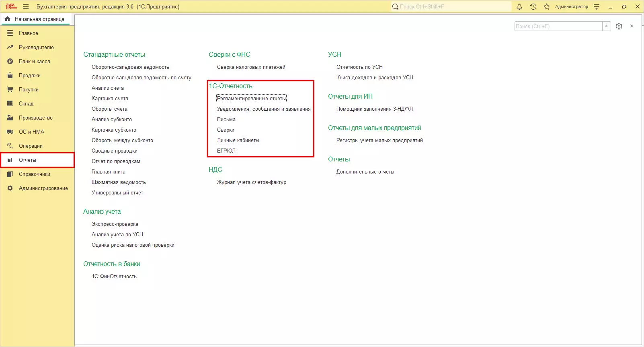Image resolution: width=644 pixels, height=347 pixels.
Task: Open favorites star icon
Action: (x=547, y=6)
